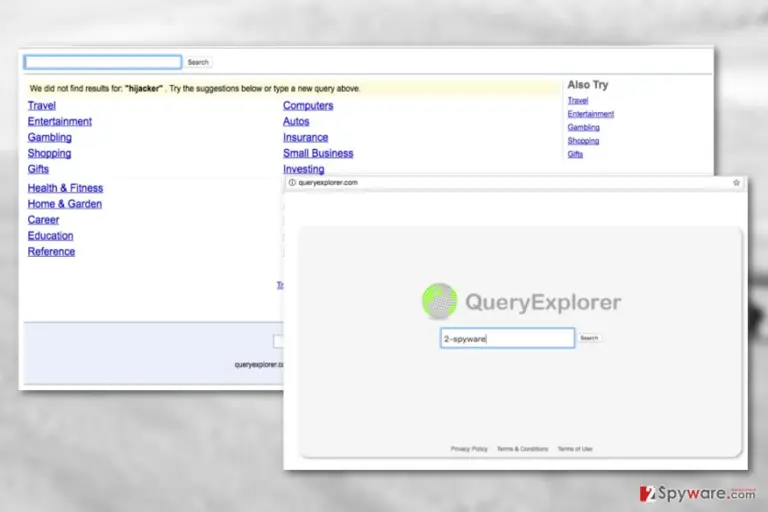This screenshot has width=768, height=512.
Task: Click Shopping under Also Try
Action: [x=583, y=141]
